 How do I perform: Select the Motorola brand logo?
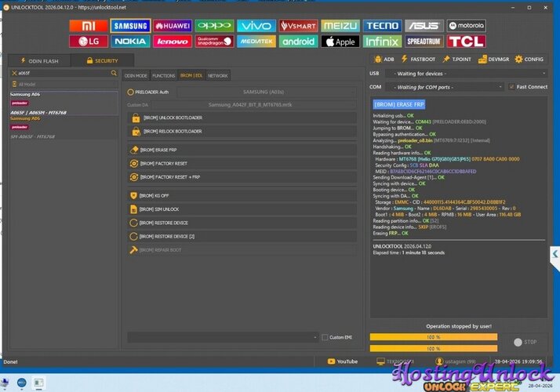pyautogui.click(x=466, y=26)
